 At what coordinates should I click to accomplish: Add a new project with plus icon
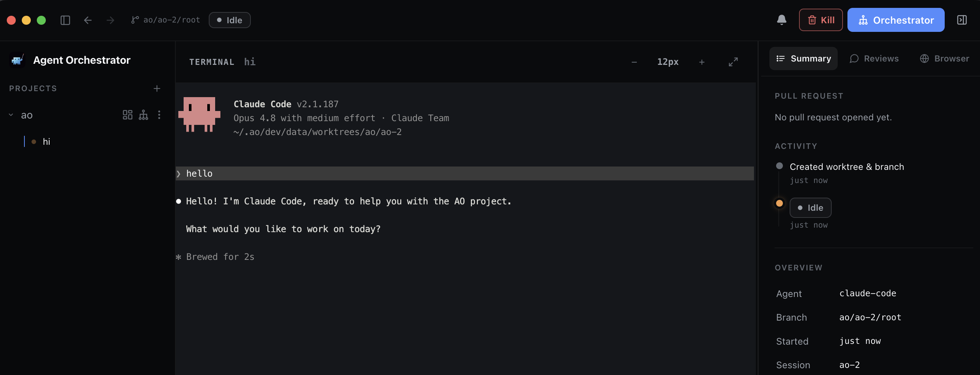coord(157,88)
